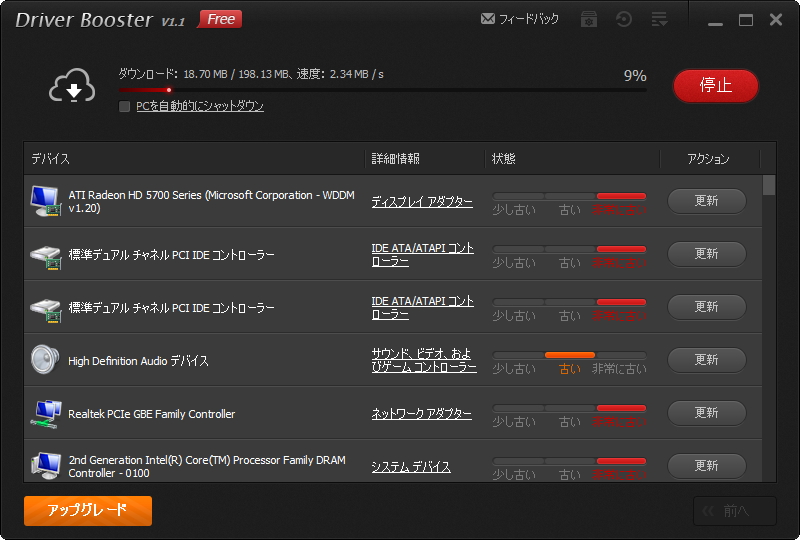The width and height of the screenshot is (800, 540).
Task: Click ATI Radeon status age indicator bar
Action: 569,196
